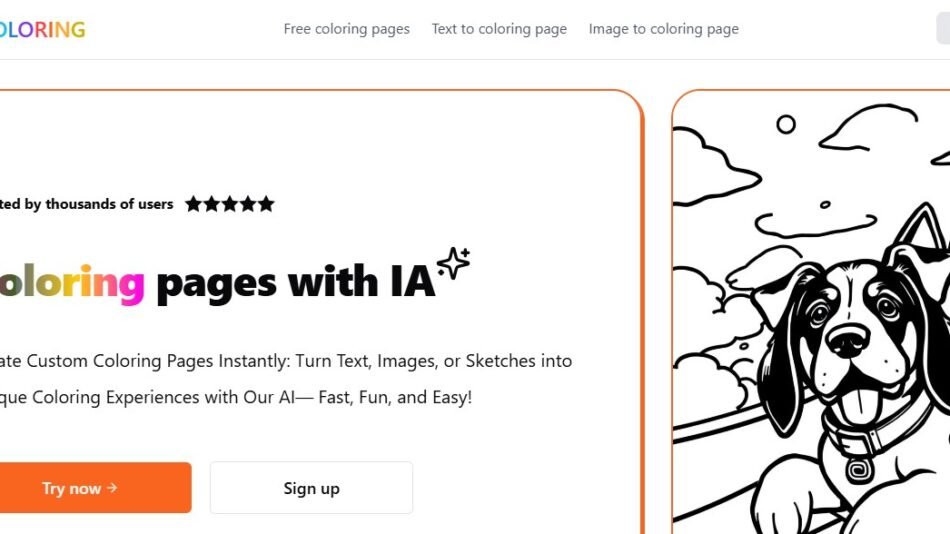The height and width of the screenshot is (534, 950).
Task: Open the Image to coloring page link
Action: (x=663, y=29)
